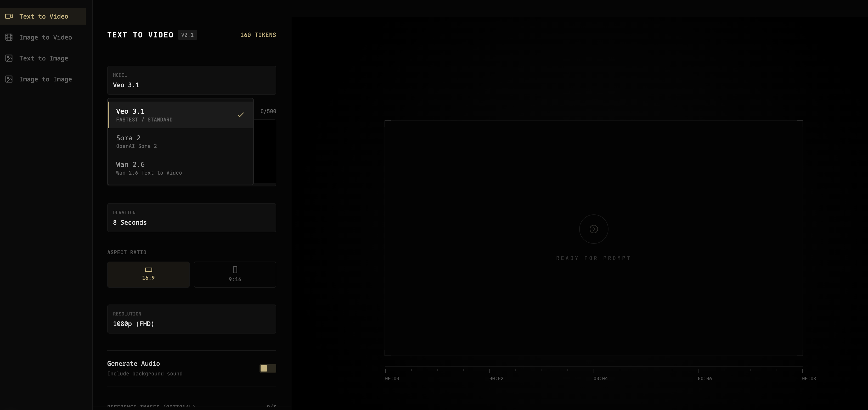Viewport: 868px width, 410px height.
Task: Click the Text to Video camera icon
Action: point(9,16)
